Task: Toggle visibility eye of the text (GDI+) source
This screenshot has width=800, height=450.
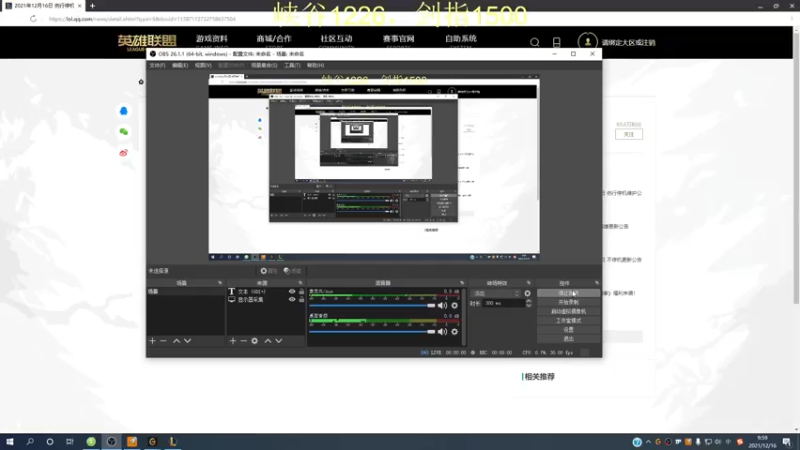Action: pyautogui.click(x=292, y=291)
